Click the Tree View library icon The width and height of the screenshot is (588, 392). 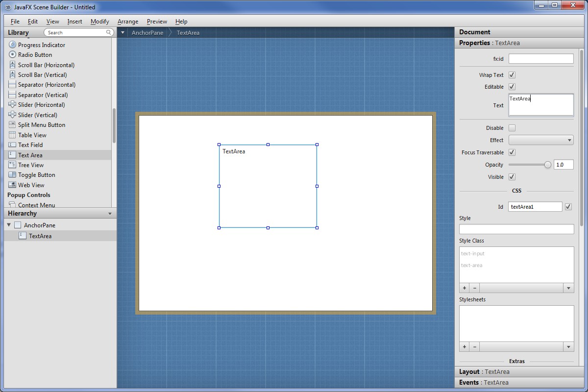pyautogui.click(x=13, y=165)
